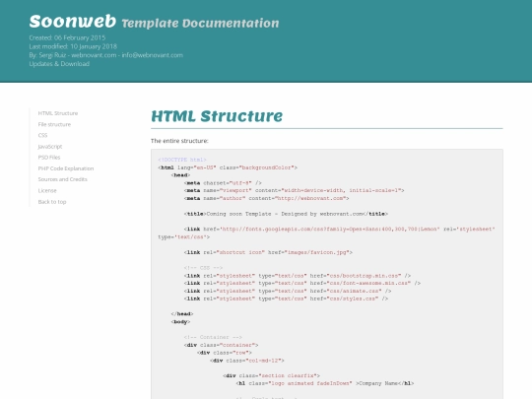The height and width of the screenshot is (399, 532).
Task: Click div class="container" code line
Action: pos(222,345)
